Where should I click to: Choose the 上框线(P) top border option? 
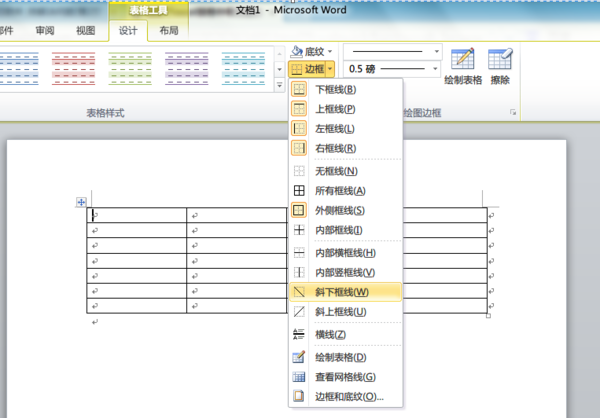(x=346, y=109)
